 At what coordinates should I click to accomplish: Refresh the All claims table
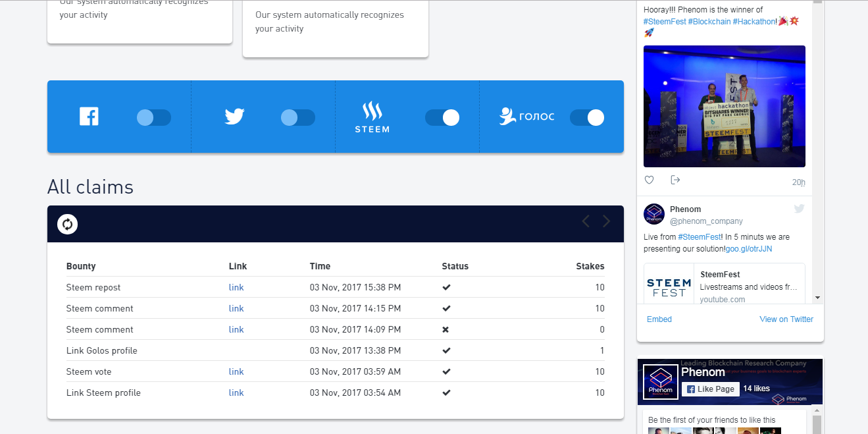(x=67, y=224)
